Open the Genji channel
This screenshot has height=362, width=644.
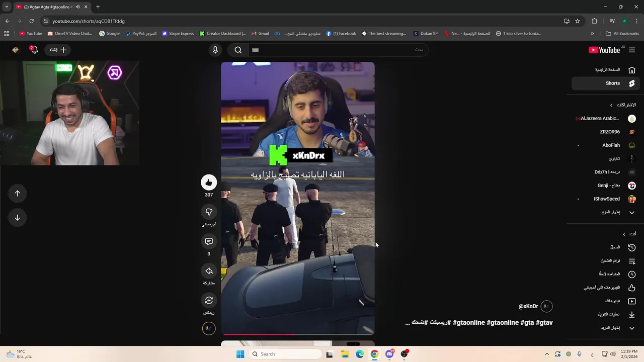click(606, 186)
